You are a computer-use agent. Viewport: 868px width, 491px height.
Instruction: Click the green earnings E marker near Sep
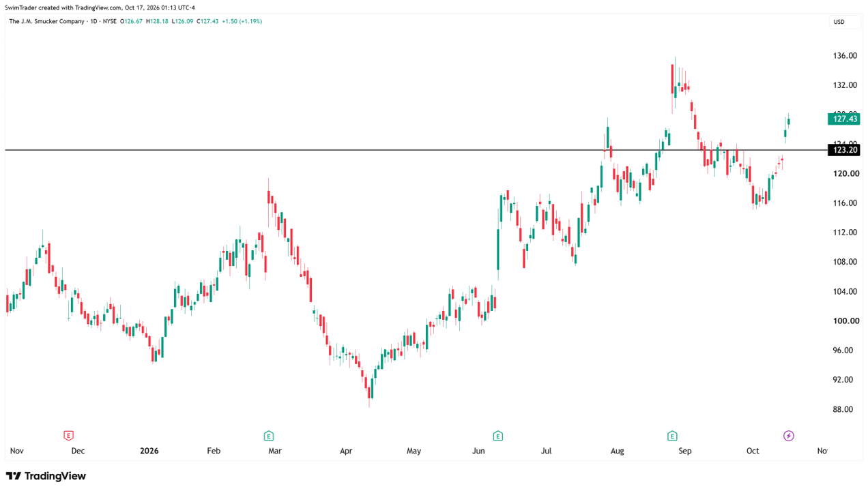coord(673,436)
